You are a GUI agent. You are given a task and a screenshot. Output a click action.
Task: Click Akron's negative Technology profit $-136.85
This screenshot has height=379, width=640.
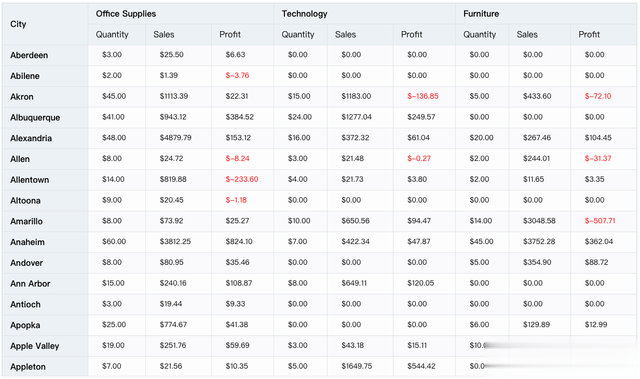423,96
